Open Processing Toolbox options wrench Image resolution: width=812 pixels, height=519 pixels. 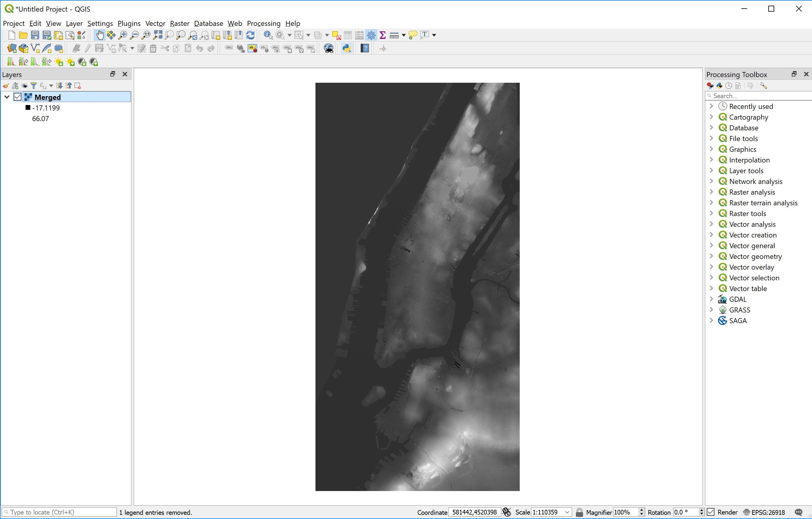point(764,85)
